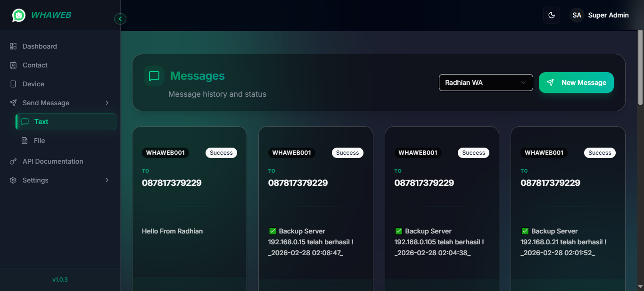Open the Radhian WA device dropdown
Image resolution: width=644 pixels, height=291 pixels.
point(486,82)
